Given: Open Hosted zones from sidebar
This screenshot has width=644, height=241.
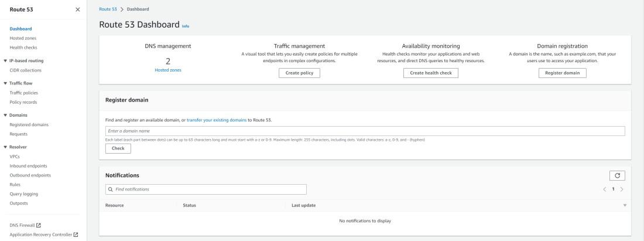Looking at the screenshot, I should [23, 38].
